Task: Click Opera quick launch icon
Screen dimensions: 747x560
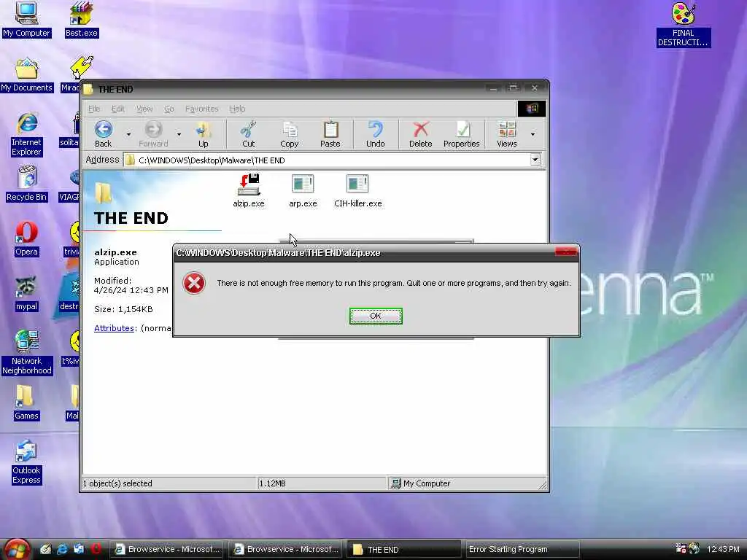Action: (96, 549)
